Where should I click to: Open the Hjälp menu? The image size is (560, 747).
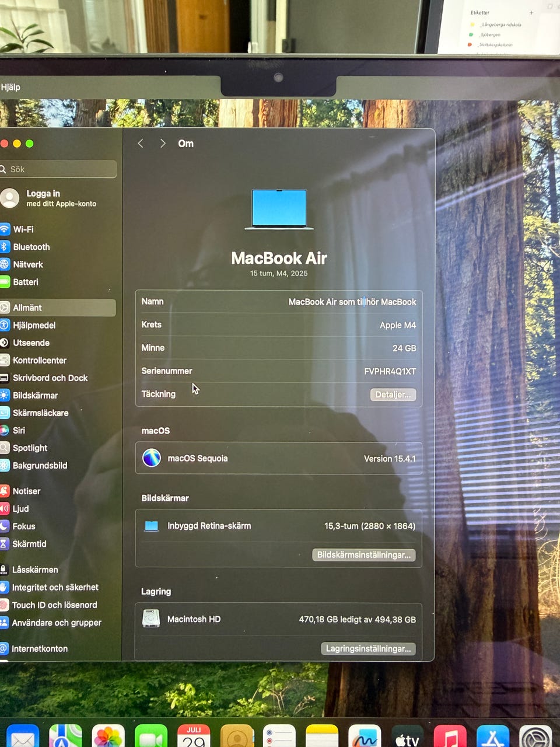click(10, 87)
